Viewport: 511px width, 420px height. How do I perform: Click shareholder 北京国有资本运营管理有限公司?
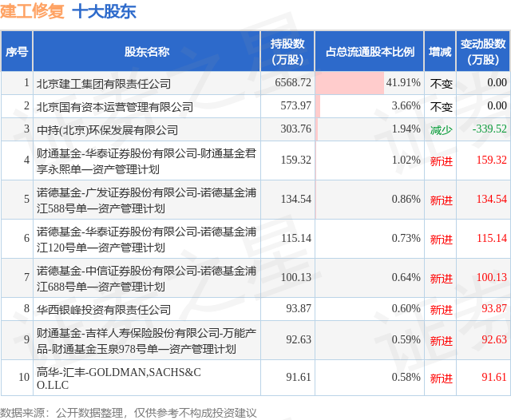[x=115, y=107]
